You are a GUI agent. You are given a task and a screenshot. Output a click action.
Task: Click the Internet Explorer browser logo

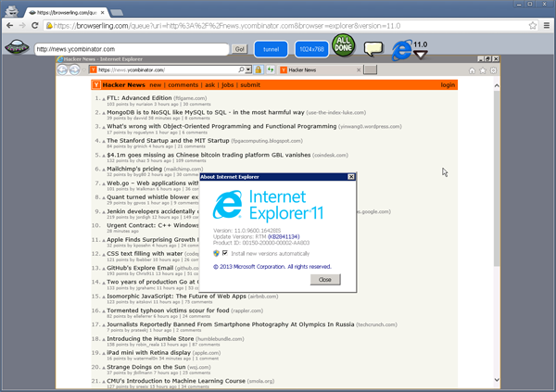tap(401, 50)
